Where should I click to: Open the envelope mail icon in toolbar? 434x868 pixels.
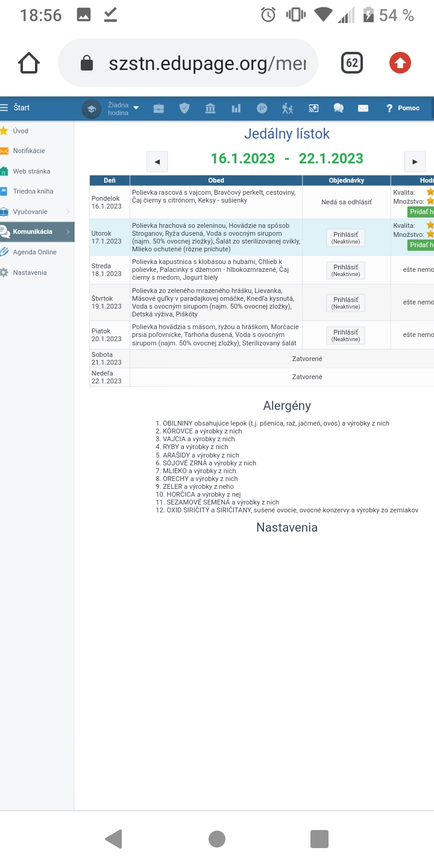coord(363,108)
